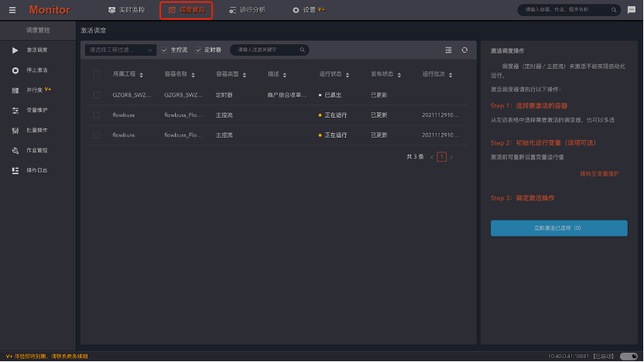
Task: Switch to 实时监控 top tab
Action: (x=126, y=10)
